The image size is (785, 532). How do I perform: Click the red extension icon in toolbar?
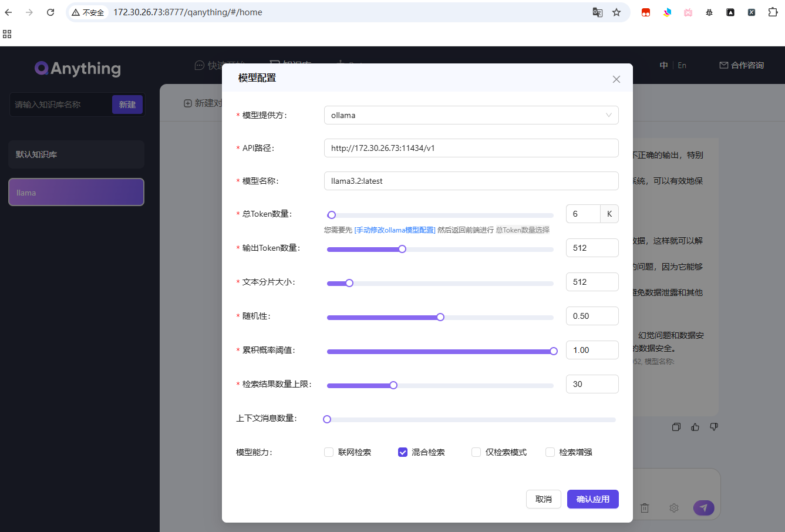point(646,12)
